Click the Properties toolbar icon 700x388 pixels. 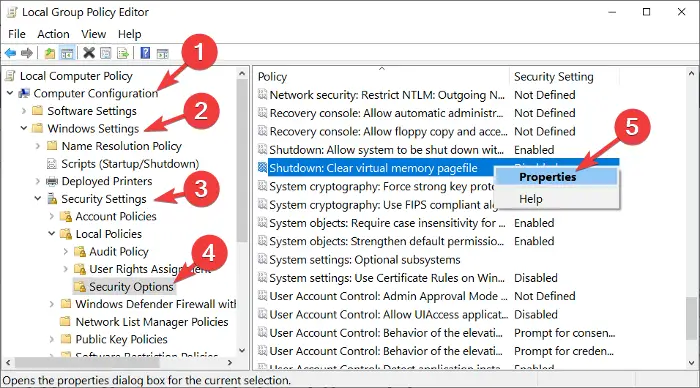pos(105,54)
